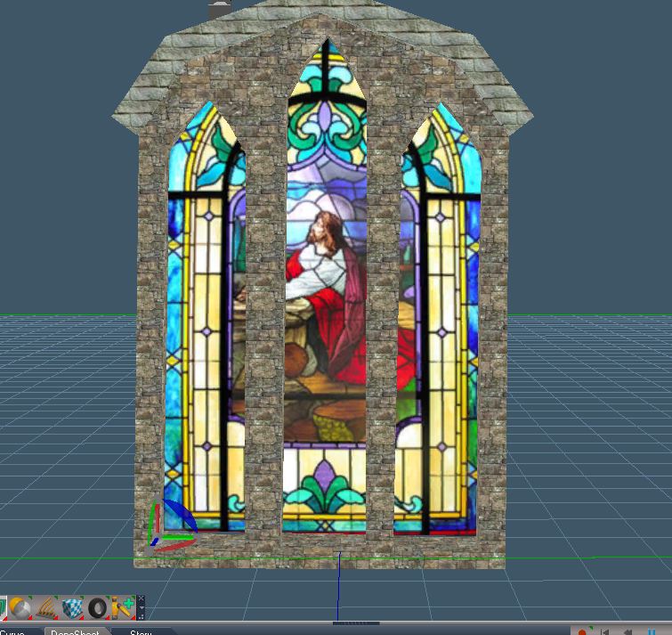This screenshot has height=635, width=672.
Task: Select the checkered cube tool icon
Action: 72,607
